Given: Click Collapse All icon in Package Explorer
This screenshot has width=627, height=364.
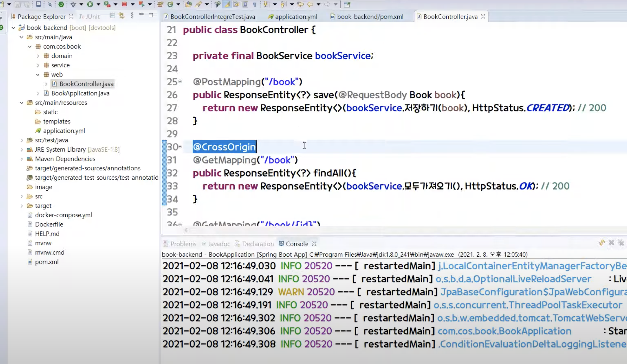Looking at the screenshot, I should (x=112, y=16).
